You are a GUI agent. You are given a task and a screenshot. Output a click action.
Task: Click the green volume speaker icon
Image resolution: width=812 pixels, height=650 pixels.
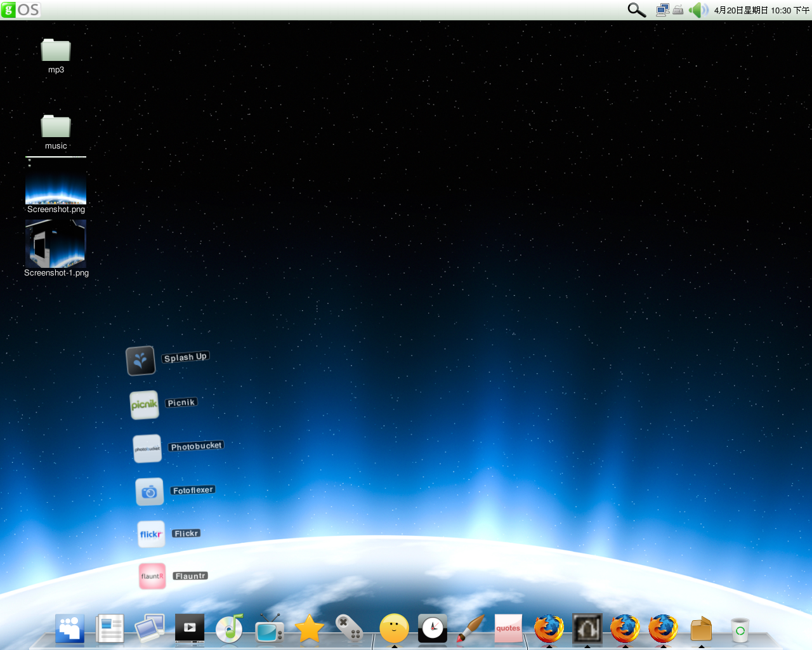(x=698, y=10)
